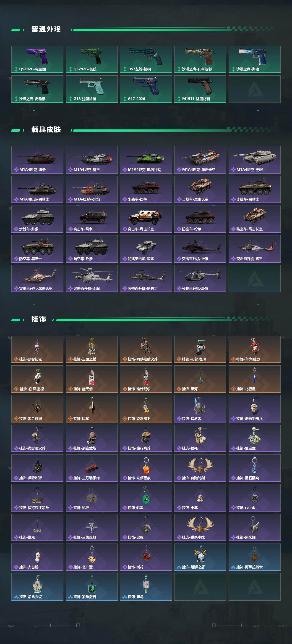Viewport: 292px width, 644px height.
Task: Pick the .357左轮-精钢 revolver skin
Action: click(146, 59)
